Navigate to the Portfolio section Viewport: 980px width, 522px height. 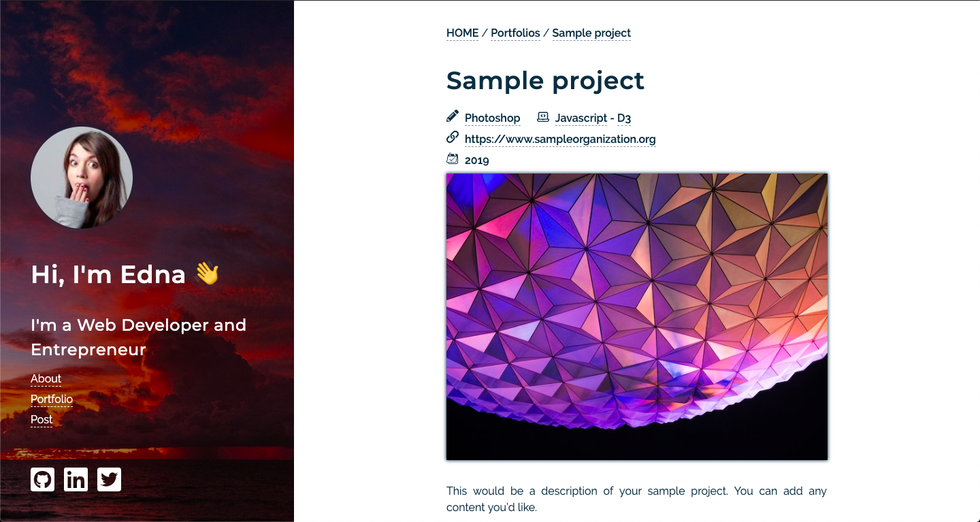[x=52, y=399]
